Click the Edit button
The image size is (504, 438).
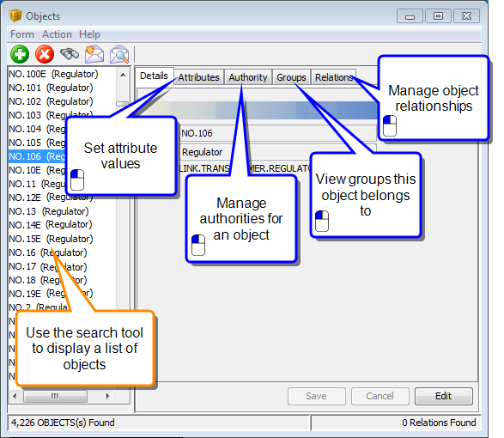444,396
